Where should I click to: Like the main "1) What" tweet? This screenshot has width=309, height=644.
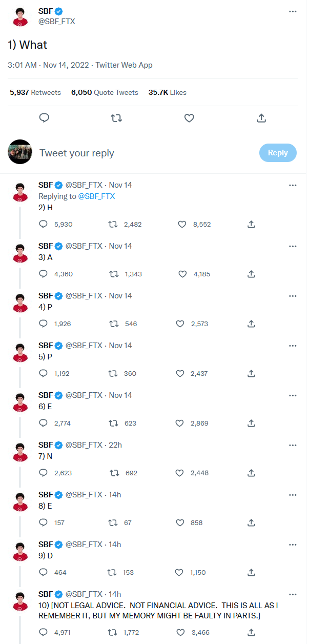[189, 118]
